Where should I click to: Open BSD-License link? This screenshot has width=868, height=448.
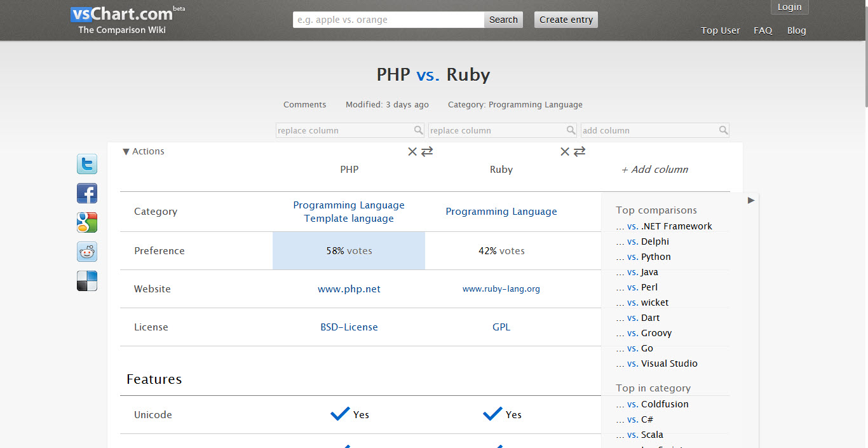point(349,327)
